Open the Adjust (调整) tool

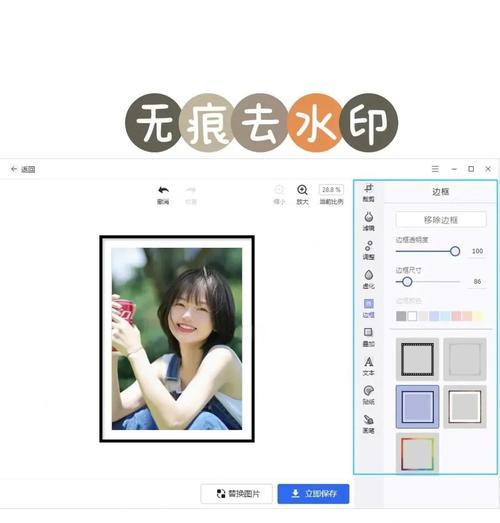click(x=368, y=250)
